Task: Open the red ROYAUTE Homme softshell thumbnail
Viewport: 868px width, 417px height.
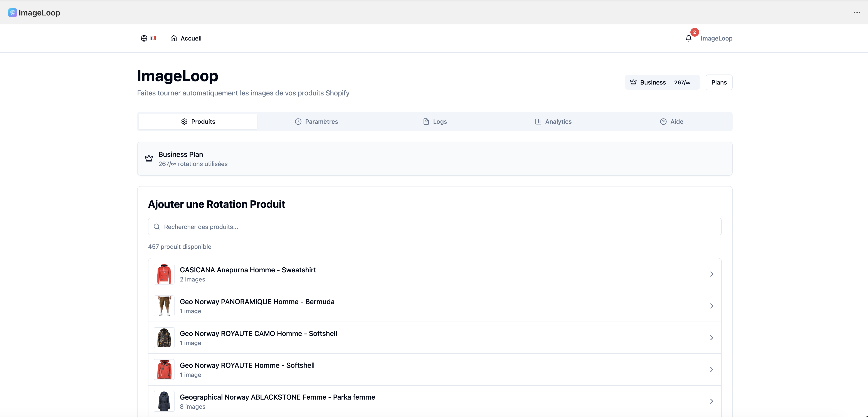Action: click(x=164, y=370)
